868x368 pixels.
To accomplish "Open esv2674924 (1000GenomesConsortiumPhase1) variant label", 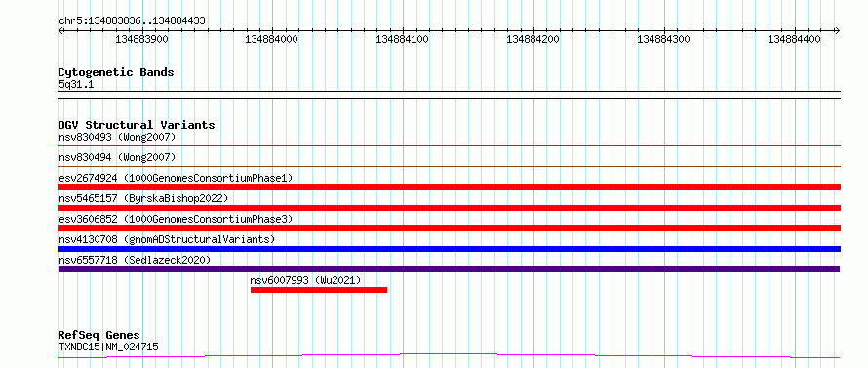I will pyautogui.click(x=176, y=178).
